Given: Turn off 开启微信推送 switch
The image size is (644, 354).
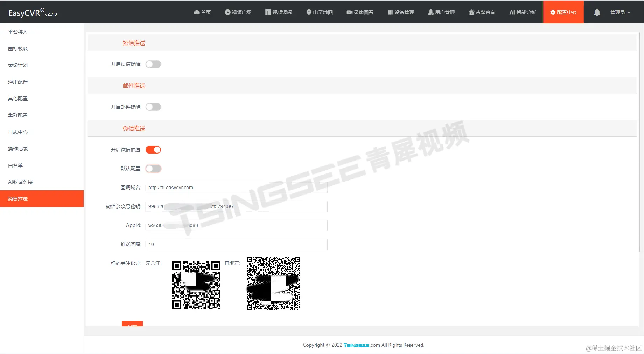Looking at the screenshot, I should click(x=153, y=150).
